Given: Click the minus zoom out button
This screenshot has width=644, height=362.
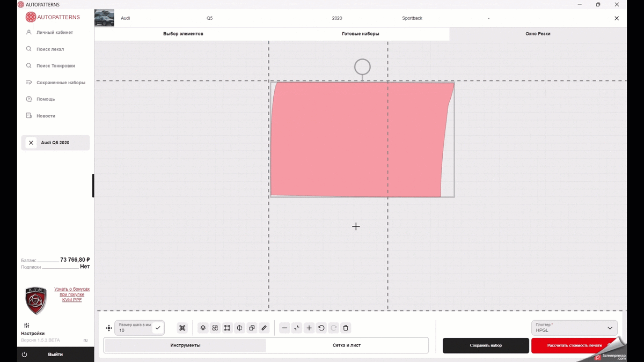Looking at the screenshot, I should pos(284,328).
